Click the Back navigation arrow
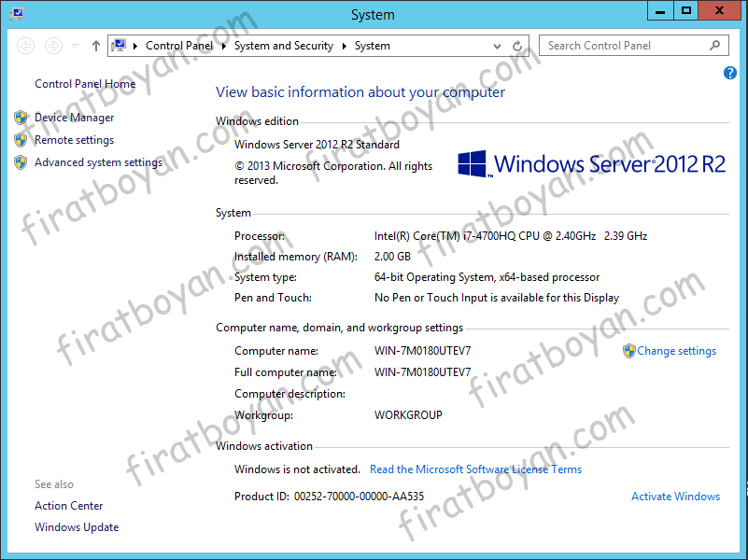Image resolution: width=748 pixels, height=560 pixels. point(26,46)
